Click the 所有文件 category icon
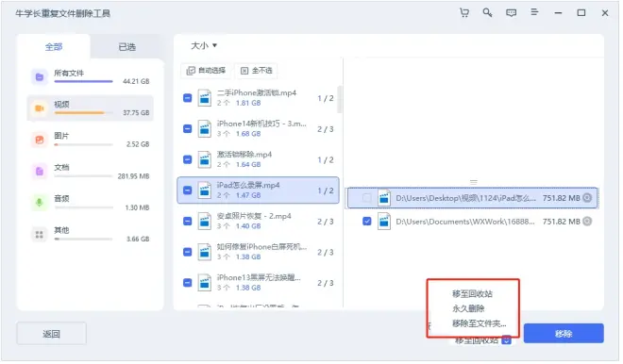Viewport: 623px width, 364px height. 40,76
